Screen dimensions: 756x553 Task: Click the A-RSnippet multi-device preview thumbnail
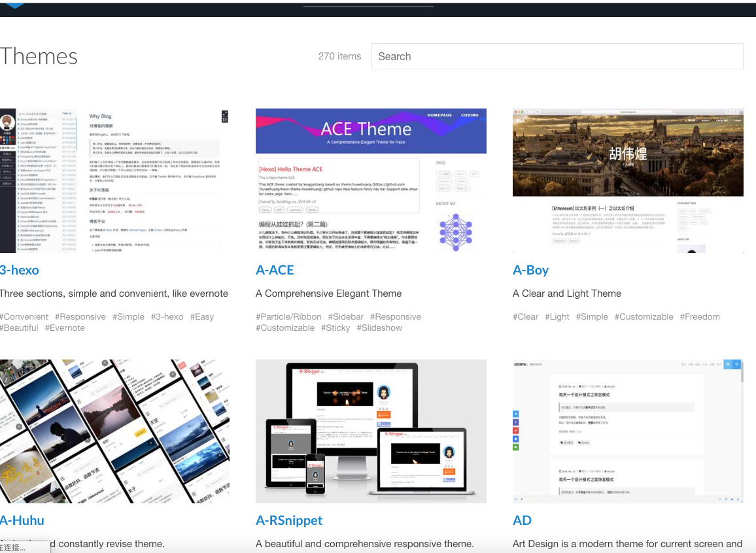tap(371, 431)
